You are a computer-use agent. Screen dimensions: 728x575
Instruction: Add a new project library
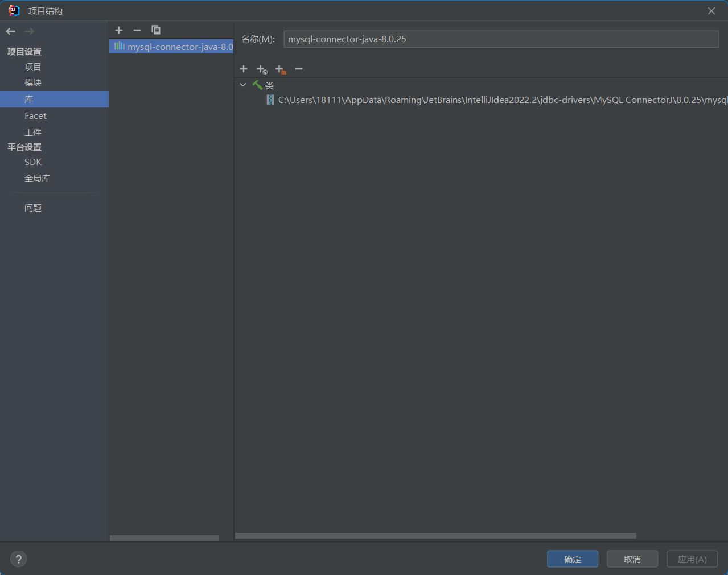tap(119, 30)
